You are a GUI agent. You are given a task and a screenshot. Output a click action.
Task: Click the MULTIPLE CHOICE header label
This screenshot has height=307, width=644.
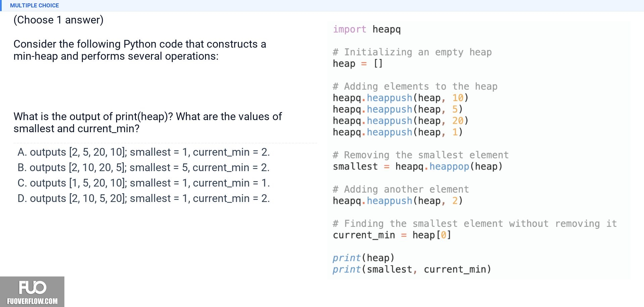point(35,5)
